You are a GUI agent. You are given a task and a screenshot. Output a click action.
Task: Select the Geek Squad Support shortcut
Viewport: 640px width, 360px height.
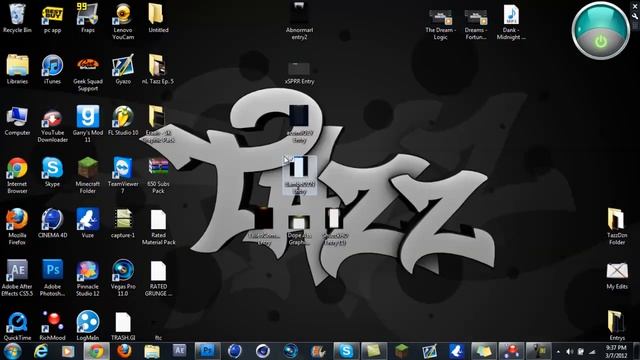(x=88, y=73)
